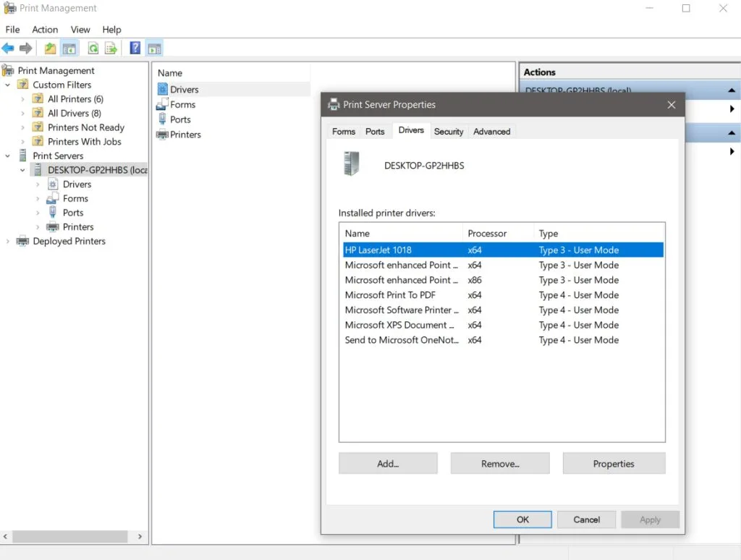Expand the Printers With Jobs node
Screen dimensions: 741x560
click(22, 142)
